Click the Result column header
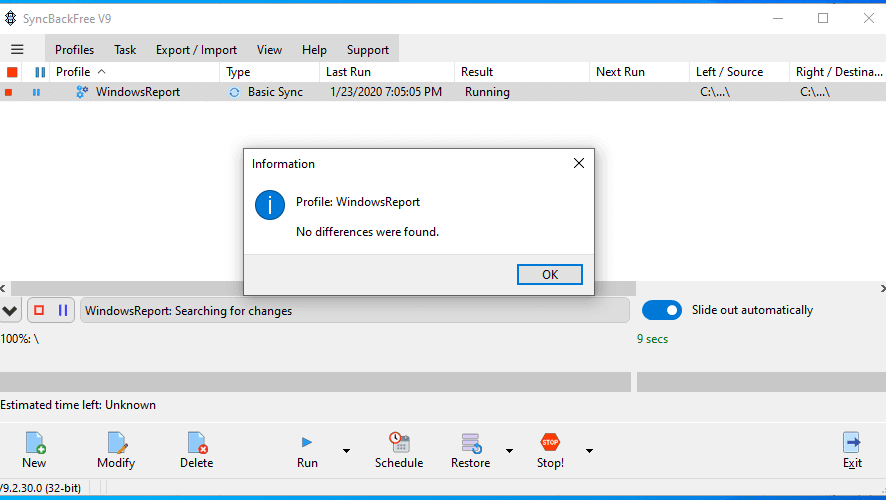The image size is (886, 500). 522,72
